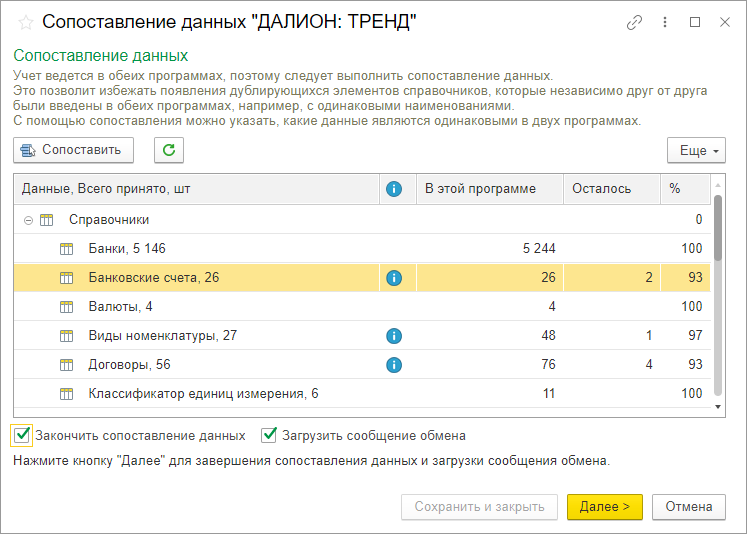
Task: Click percent 100 in Валюты row
Action: coord(692,307)
